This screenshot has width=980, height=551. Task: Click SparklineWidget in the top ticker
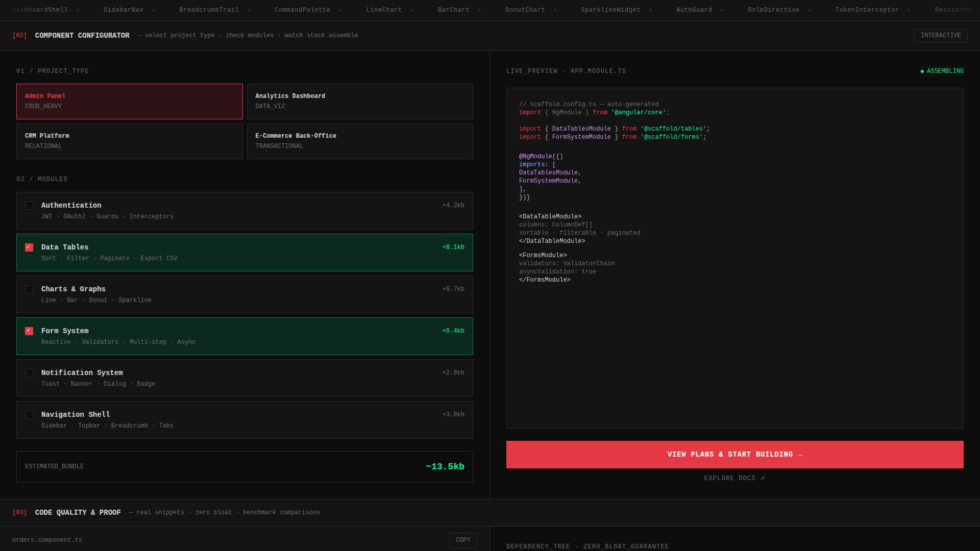pos(610,10)
